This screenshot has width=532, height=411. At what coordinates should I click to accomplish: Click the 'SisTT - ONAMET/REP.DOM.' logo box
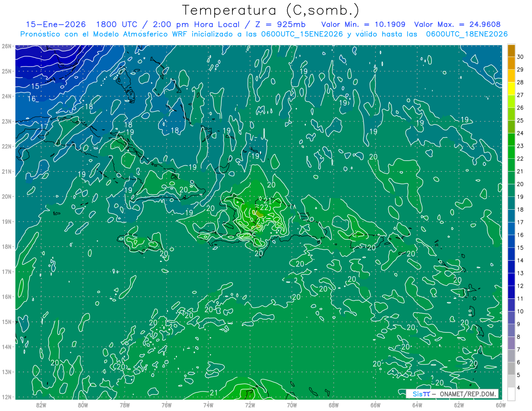coord(452,394)
